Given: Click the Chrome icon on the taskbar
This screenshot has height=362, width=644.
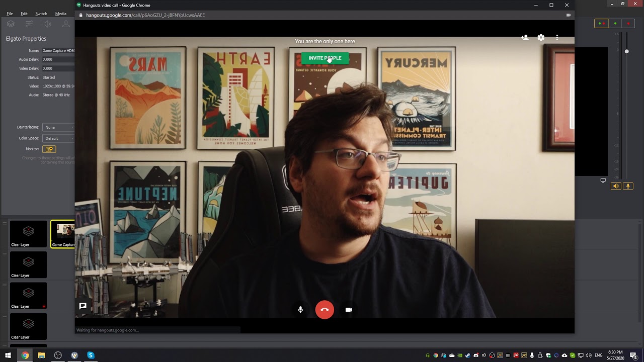Looking at the screenshot, I should pyautogui.click(x=25, y=355).
